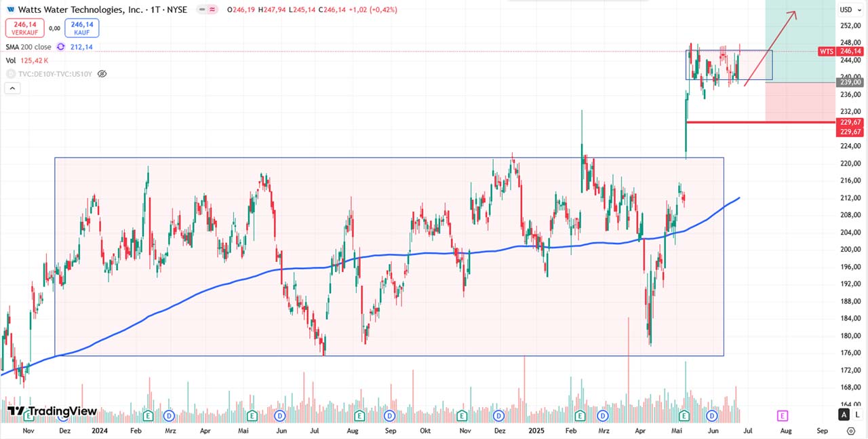This screenshot has height=439, width=868.
Task: Select the SMA 200 close indicator legend
Action: 28,47
